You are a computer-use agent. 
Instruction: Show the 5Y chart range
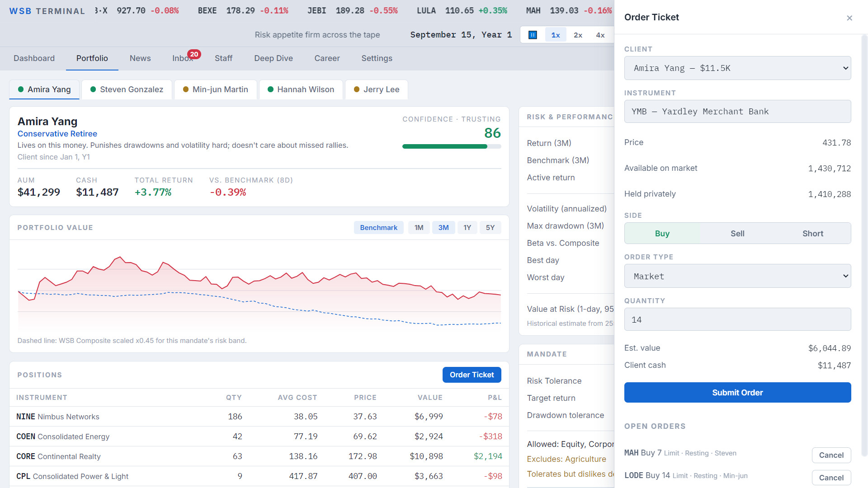pos(490,228)
